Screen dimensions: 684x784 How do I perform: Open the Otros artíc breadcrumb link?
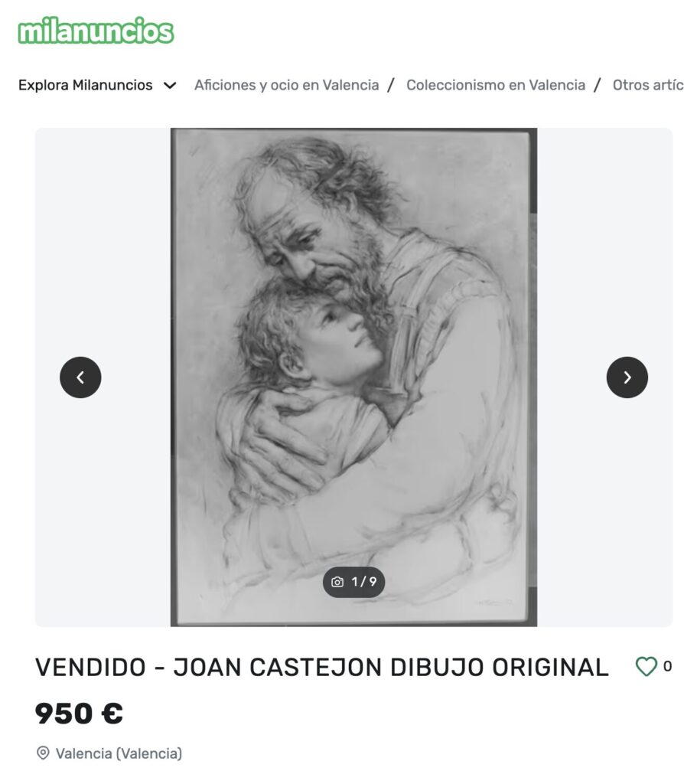click(648, 85)
